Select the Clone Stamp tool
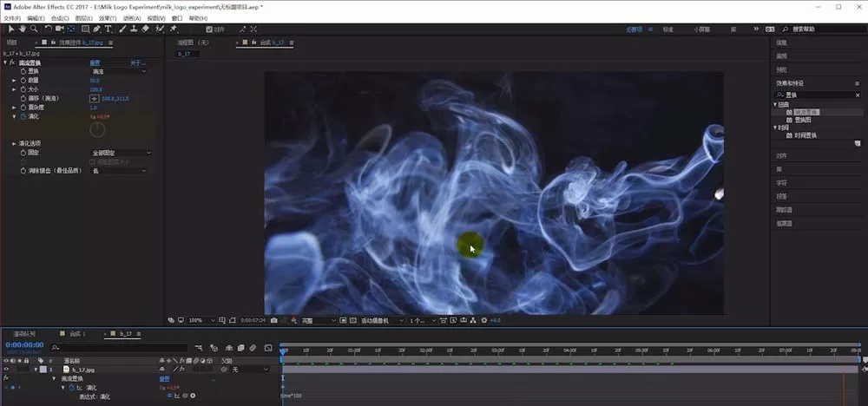Viewport: 868px width, 406px height. 134,29
